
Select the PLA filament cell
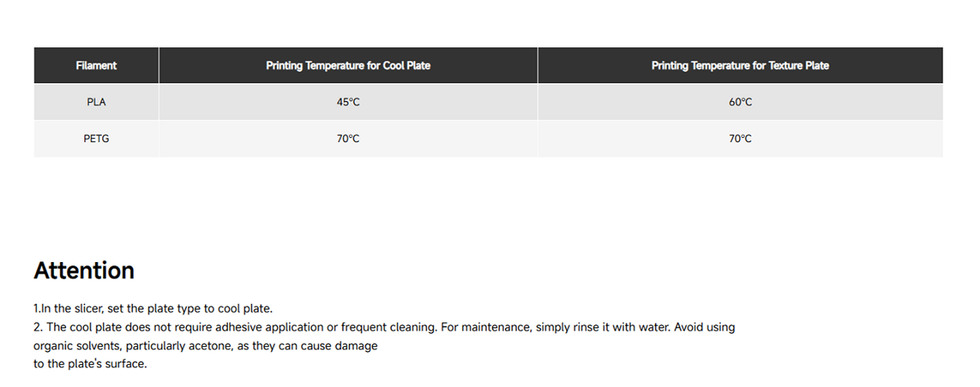pos(96,102)
